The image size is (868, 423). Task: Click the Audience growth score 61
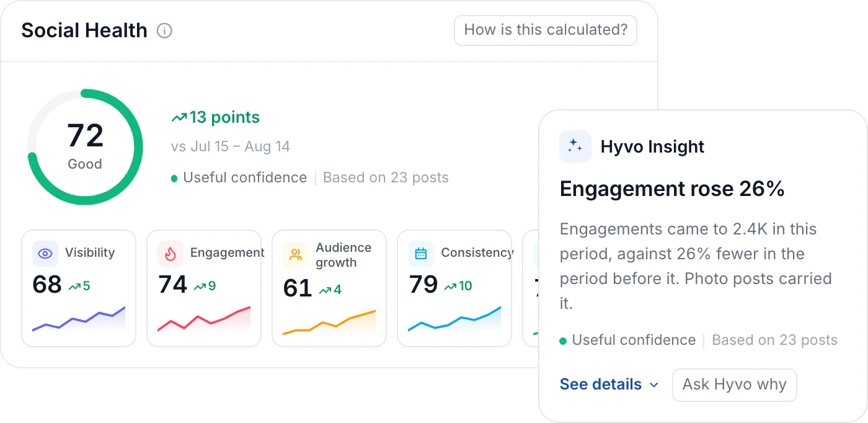point(298,288)
